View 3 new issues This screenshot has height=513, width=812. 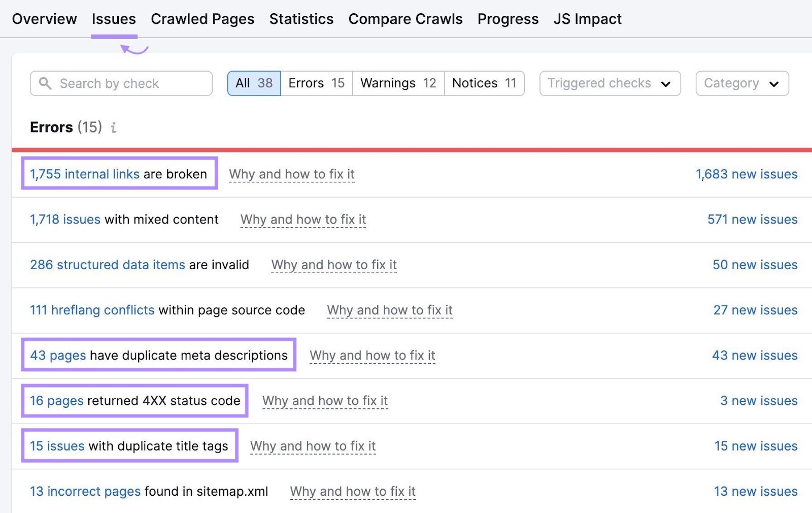click(759, 401)
